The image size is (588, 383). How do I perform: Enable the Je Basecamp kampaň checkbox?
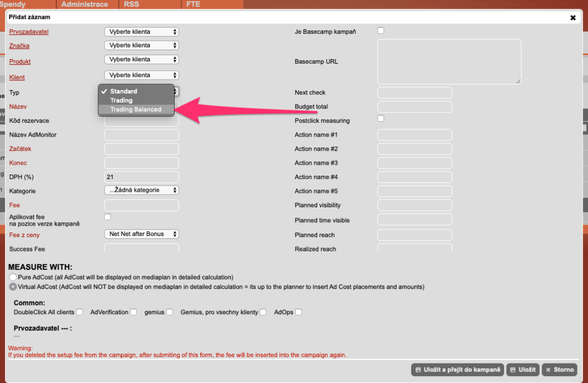click(380, 30)
